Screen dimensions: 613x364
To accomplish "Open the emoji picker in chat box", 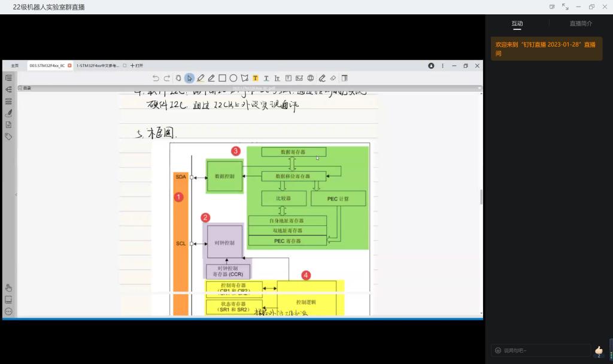I will coord(497,350).
